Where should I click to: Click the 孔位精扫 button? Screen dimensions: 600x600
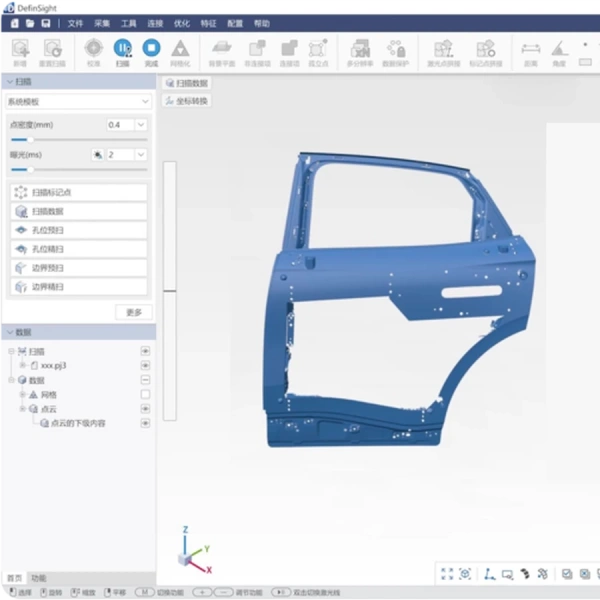pos(79,249)
